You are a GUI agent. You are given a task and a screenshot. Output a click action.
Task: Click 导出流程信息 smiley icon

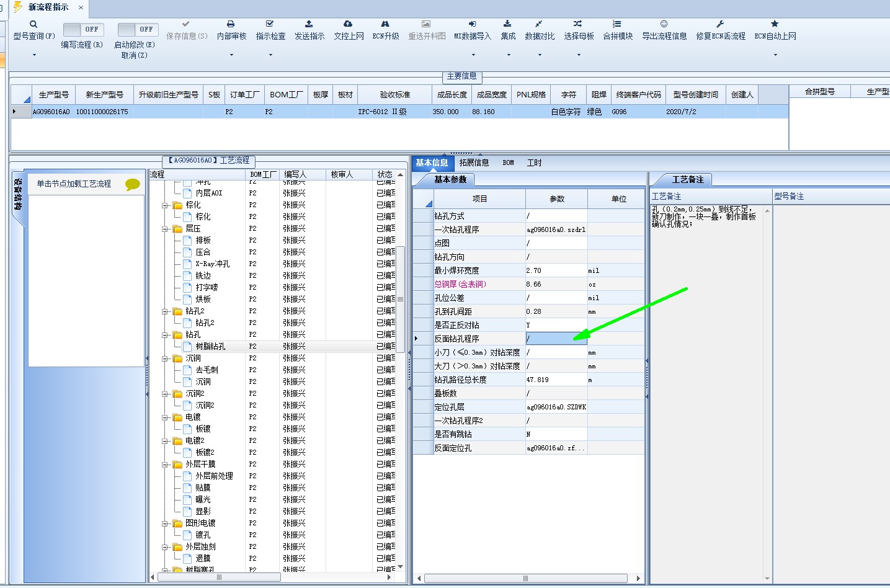(664, 24)
